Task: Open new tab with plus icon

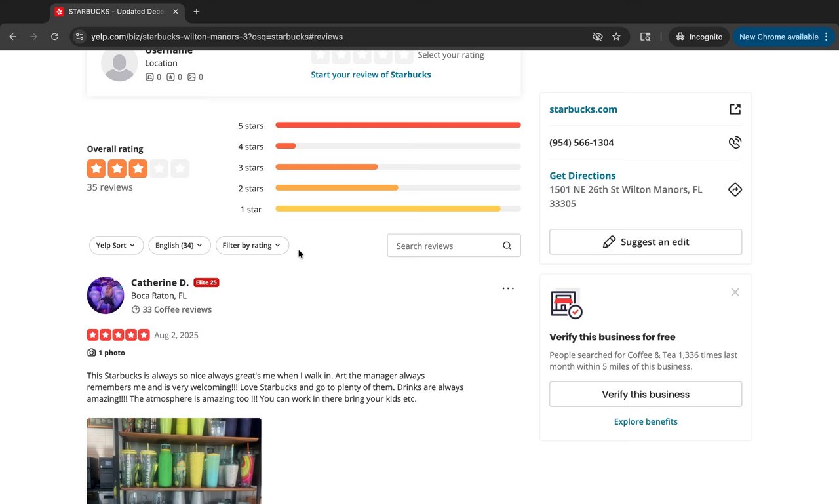Action: (196, 12)
